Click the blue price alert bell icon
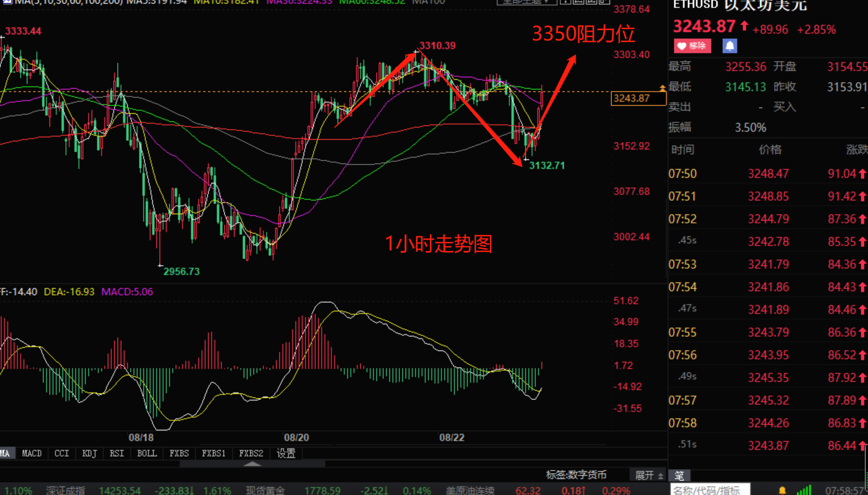The height and width of the screenshot is (495, 868). click(x=729, y=46)
